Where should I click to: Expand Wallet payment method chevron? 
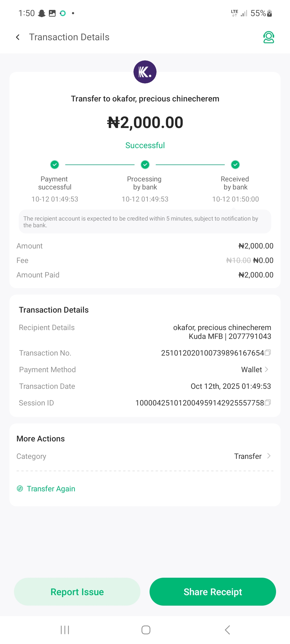tap(267, 369)
